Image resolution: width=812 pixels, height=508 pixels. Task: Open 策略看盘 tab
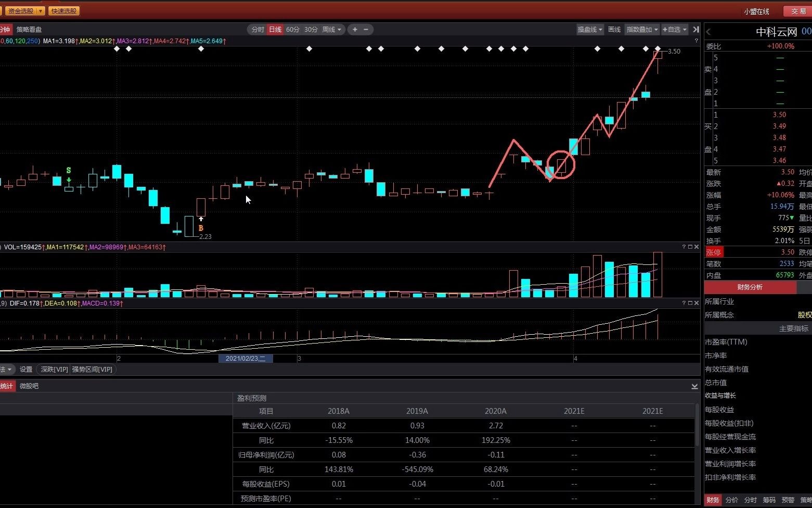pyautogui.click(x=29, y=30)
